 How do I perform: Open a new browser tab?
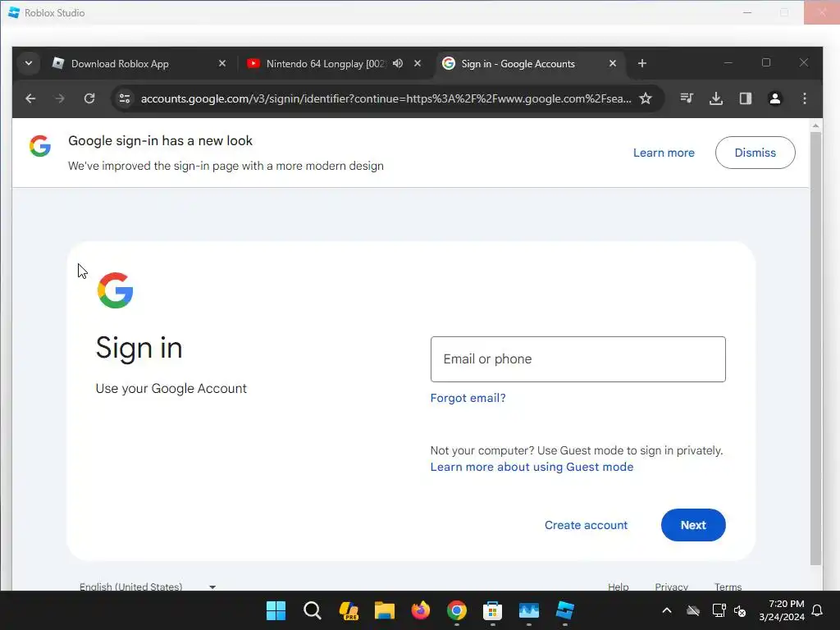coord(641,63)
